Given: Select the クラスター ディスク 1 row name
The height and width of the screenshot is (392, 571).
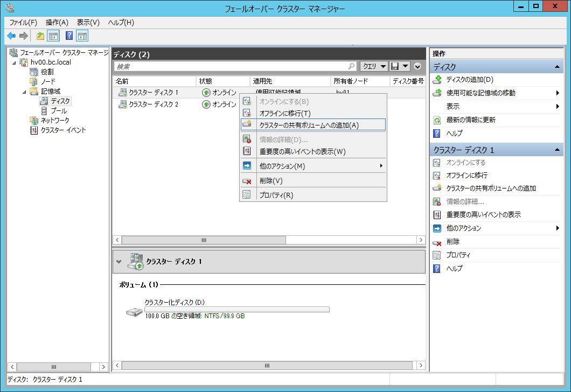Looking at the screenshot, I should (154, 93).
